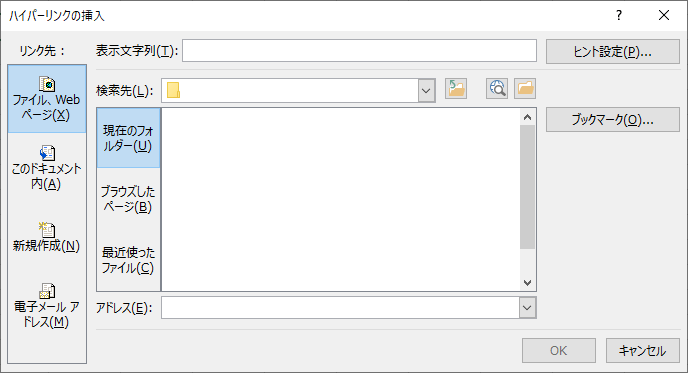The image size is (688, 373).
Task: Click the キャンセル button
Action: (x=642, y=350)
